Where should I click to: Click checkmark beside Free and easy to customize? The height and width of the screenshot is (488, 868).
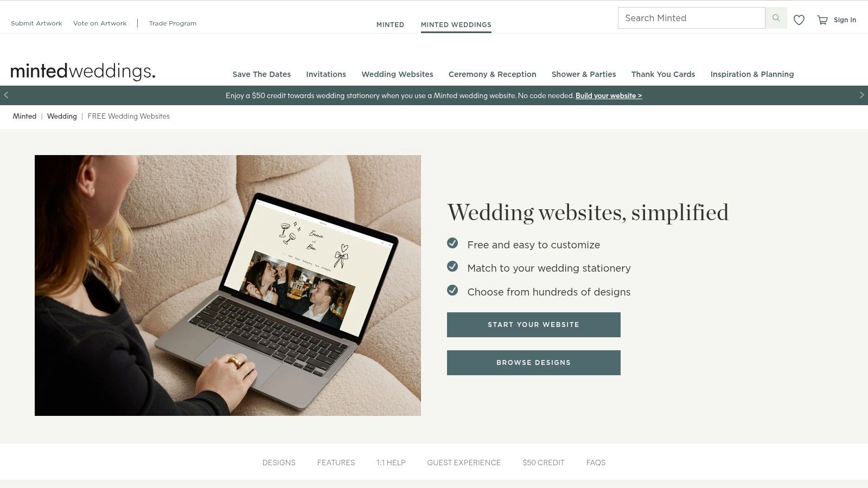tap(452, 243)
